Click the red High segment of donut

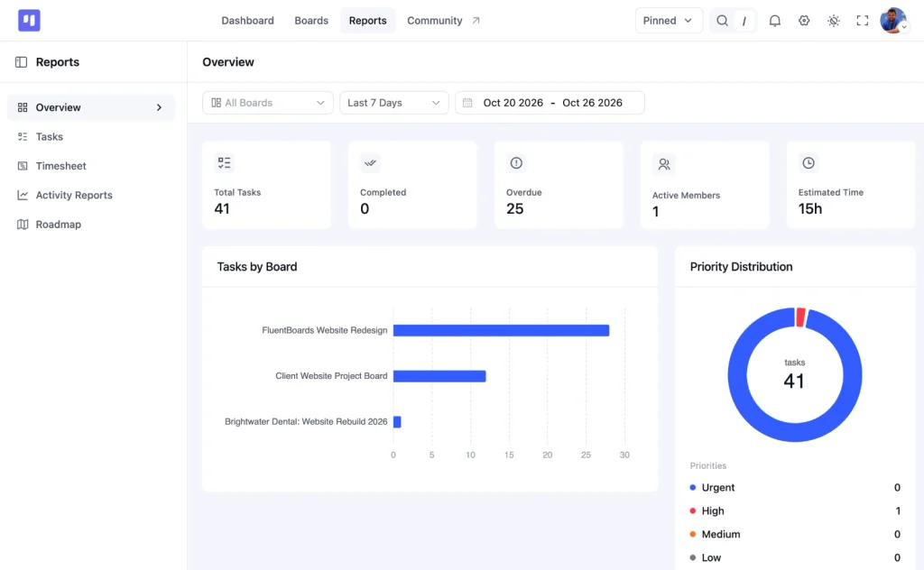800,317
